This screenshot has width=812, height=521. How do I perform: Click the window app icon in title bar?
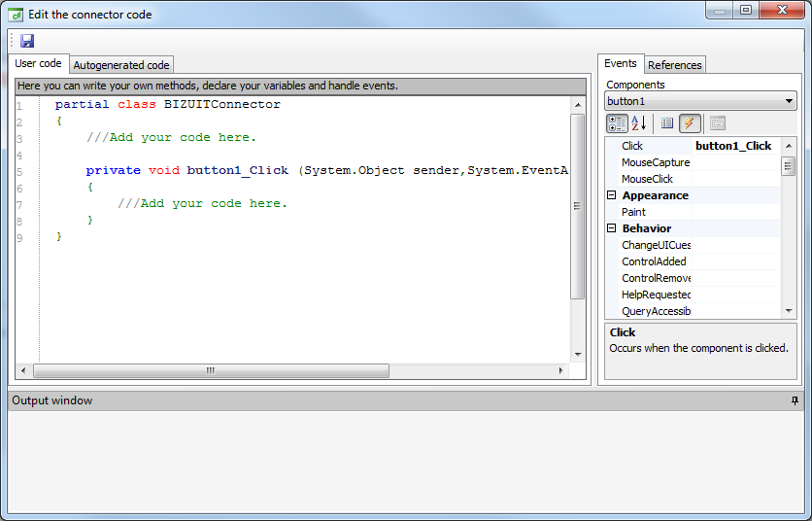(16, 15)
